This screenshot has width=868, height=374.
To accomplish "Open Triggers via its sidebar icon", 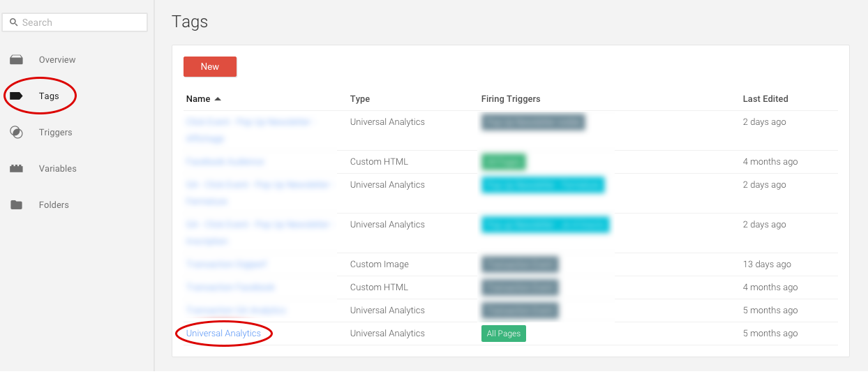I will click(16, 132).
